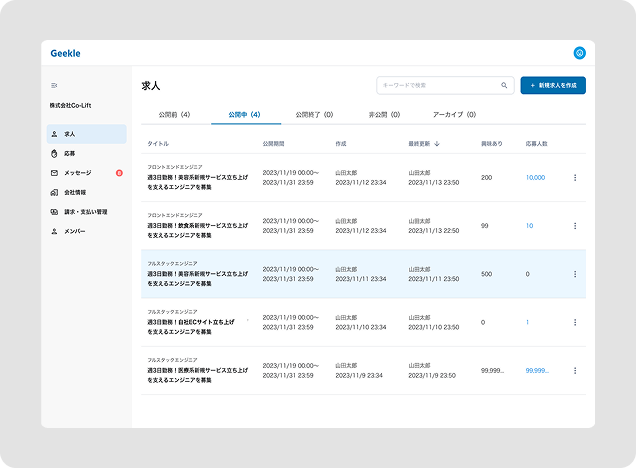Open the メンバー sidebar item

pyautogui.click(x=86, y=231)
